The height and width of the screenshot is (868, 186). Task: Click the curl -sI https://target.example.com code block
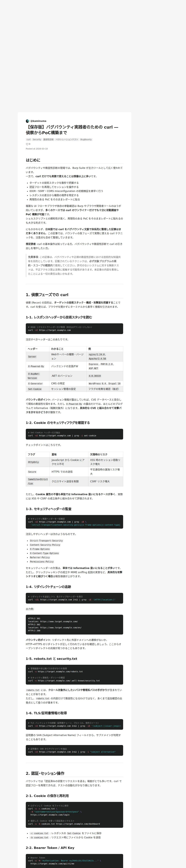tap(74, 329)
